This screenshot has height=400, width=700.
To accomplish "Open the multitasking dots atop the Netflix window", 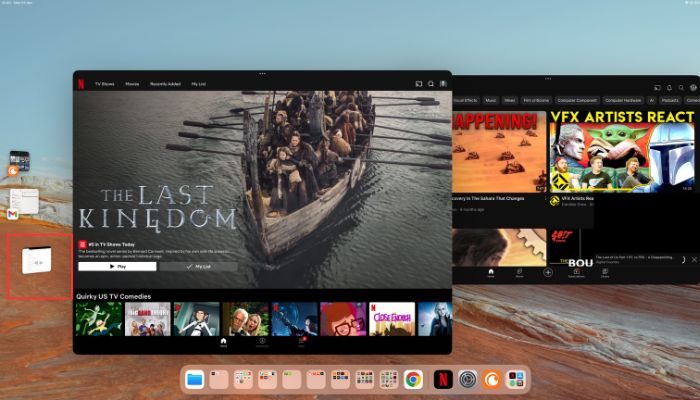I will (x=262, y=74).
